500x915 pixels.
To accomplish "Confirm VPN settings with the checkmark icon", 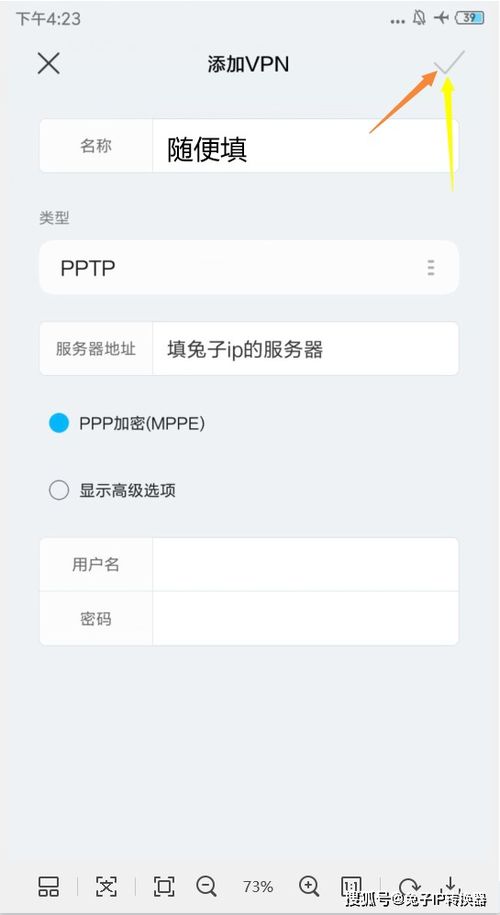I will [x=450, y=62].
